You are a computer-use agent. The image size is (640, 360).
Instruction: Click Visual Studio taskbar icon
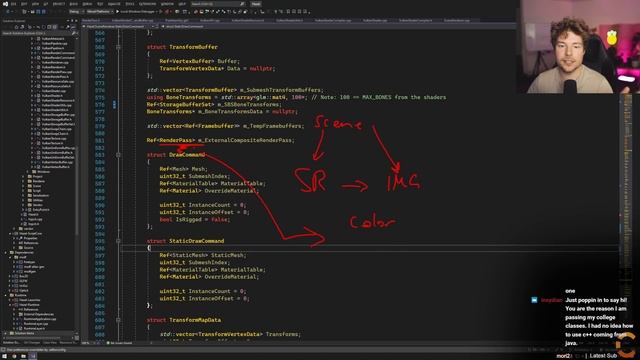click(33, 356)
